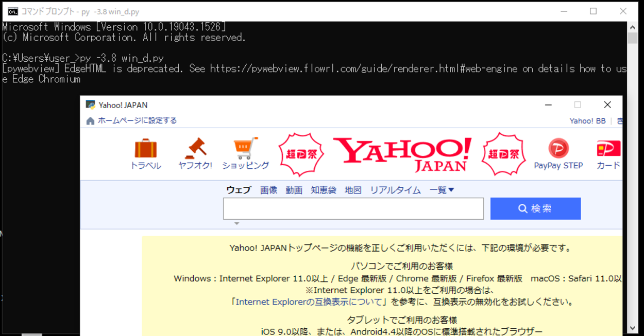The width and height of the screenshot is (644, 336).
Task: Open the 一覧 dropdown menu
Action: tap(442, 189)
